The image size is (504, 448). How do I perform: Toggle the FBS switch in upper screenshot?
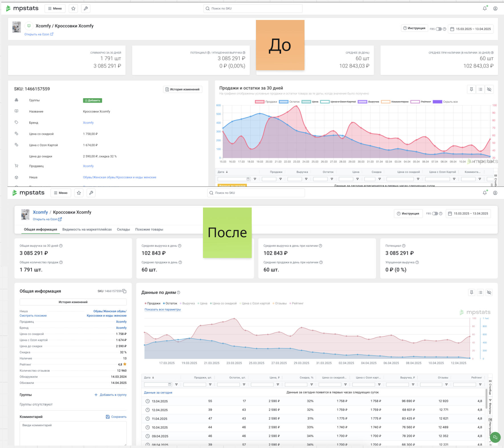(439, 29)
